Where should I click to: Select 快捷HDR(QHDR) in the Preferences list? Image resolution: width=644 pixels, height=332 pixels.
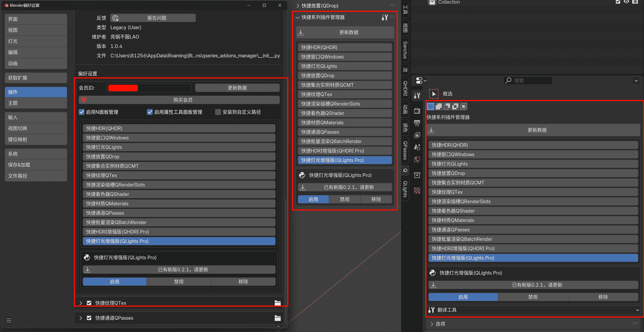179,128
